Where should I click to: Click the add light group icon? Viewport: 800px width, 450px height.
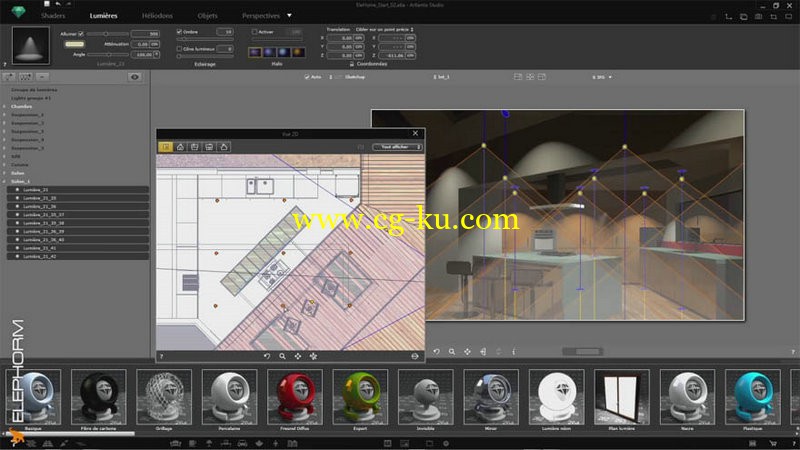[x=26, y=77]
